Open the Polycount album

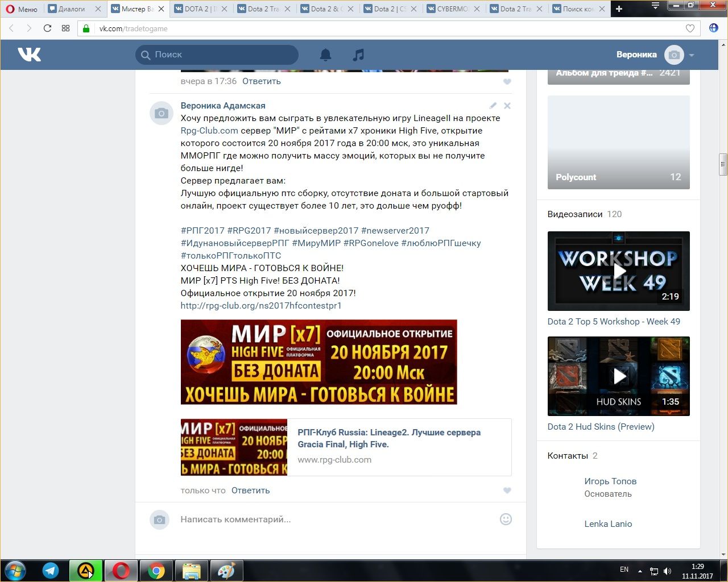tap(619, 142)
